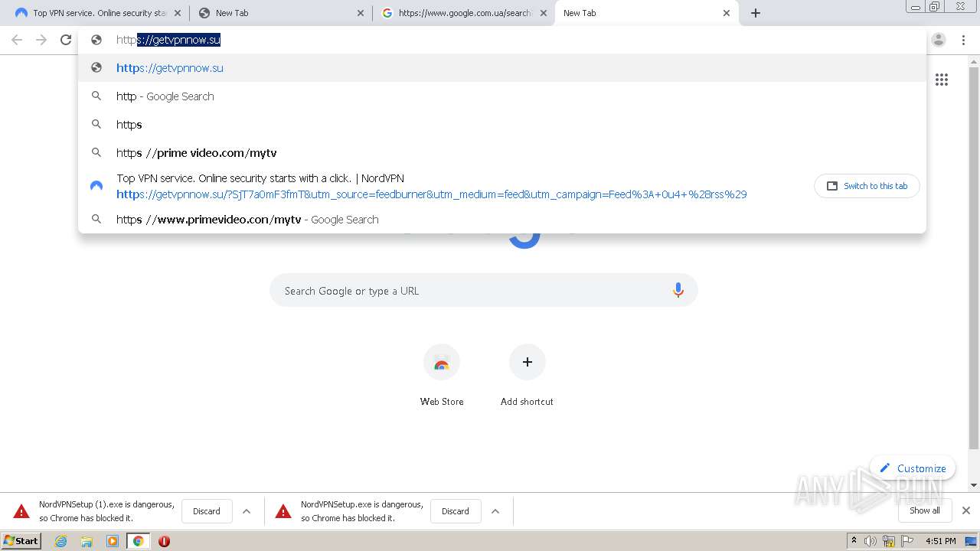Click the NordVPNSetup.exe danger warning icon
This screenshot has width=980, height=551.
click(x=283, y=511)
